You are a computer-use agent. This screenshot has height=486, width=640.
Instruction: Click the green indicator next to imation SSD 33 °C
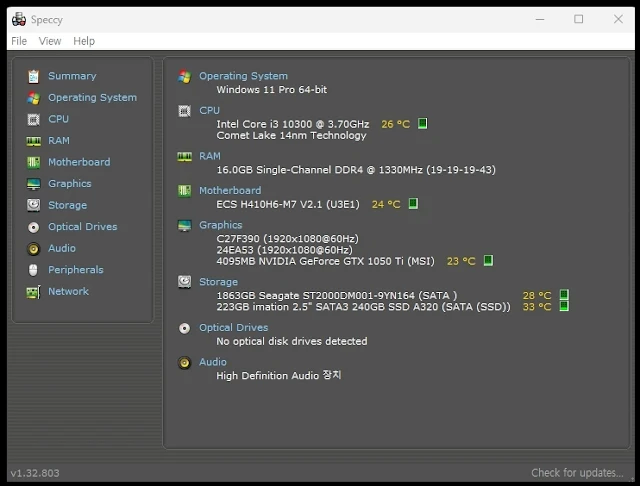pos(564,306)
